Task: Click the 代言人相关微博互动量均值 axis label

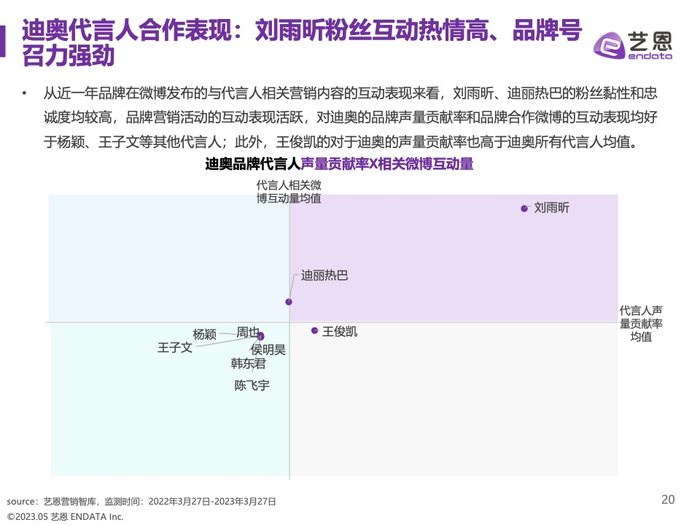Action: click(289, 192)
